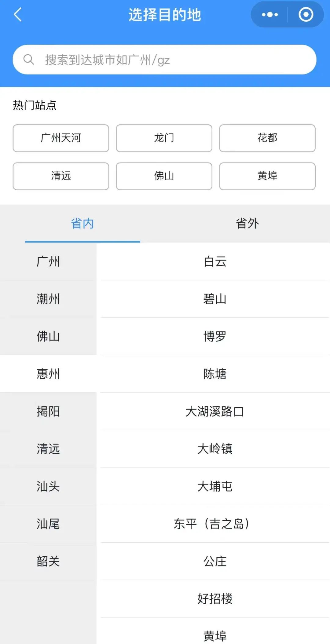
Task: Pick the 花都 hot station button
Action: tap(267, 138)
